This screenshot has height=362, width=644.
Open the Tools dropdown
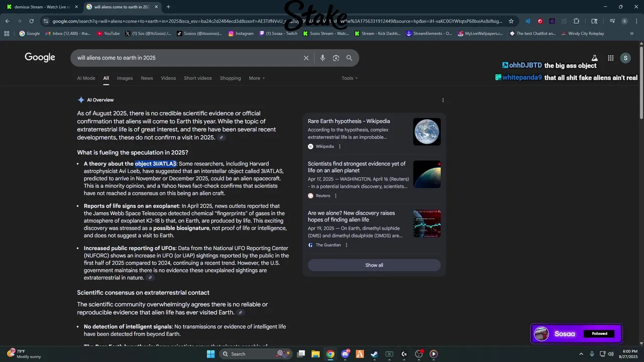[x=350, y=78]
